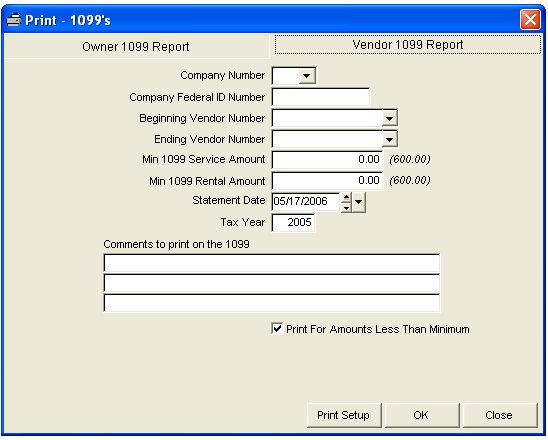Image resolution: width=548 pixels, height=440 pixels.
Task: Select the Vendor 1099 Report tab
Action: (408, 45)
